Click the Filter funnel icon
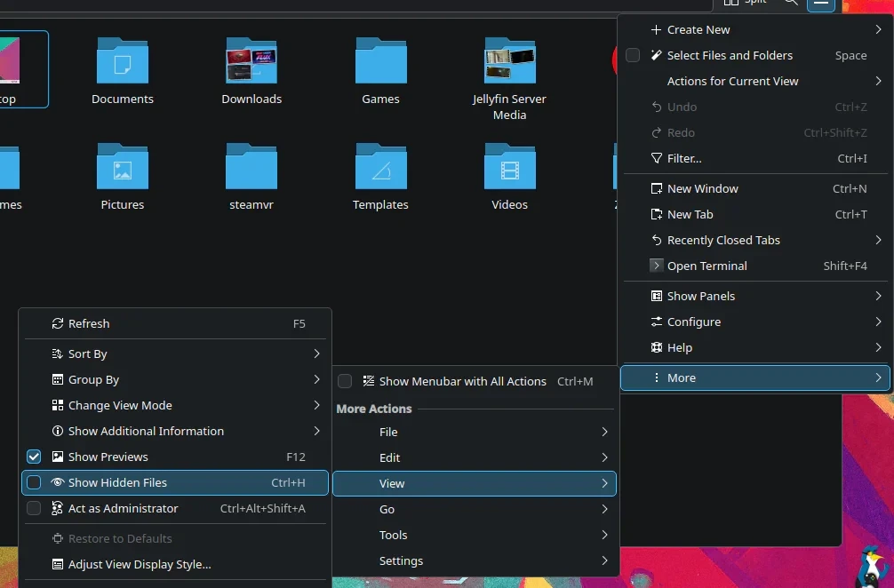Screen dimensions: 894x588 pyautogui.click(x=657, y=158)
